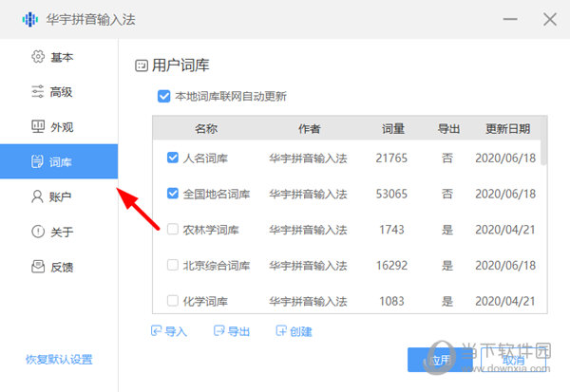Click the gear icon next to 基本
570x392 pixels.
[x=38, y=57]
